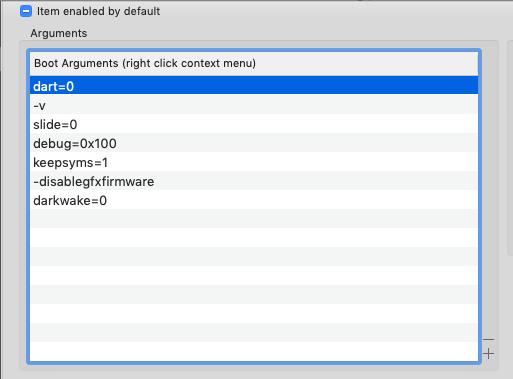Select the -disablegfxfirmware boot argument
The image size is (513, 379).
[x=254, y=181]
